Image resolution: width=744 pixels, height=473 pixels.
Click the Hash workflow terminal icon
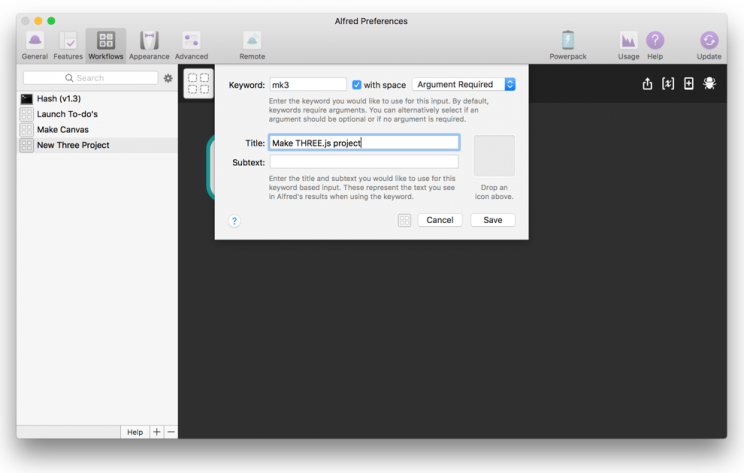click(27, 99)
